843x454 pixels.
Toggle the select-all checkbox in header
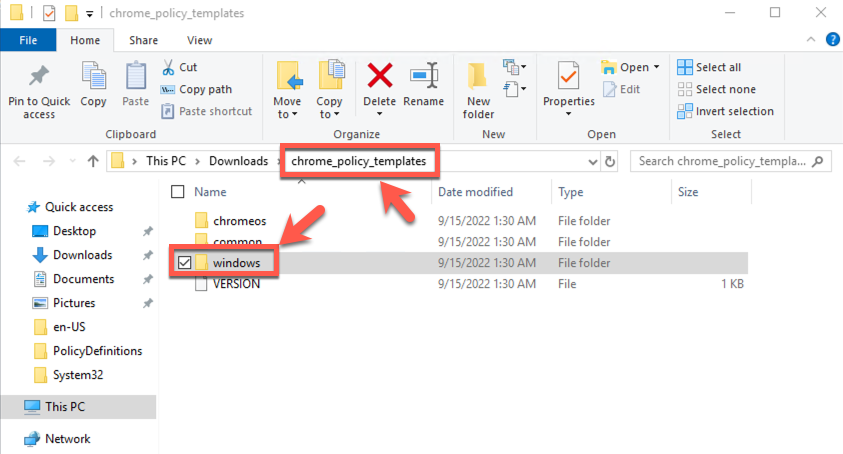click(x=178, y=192)
